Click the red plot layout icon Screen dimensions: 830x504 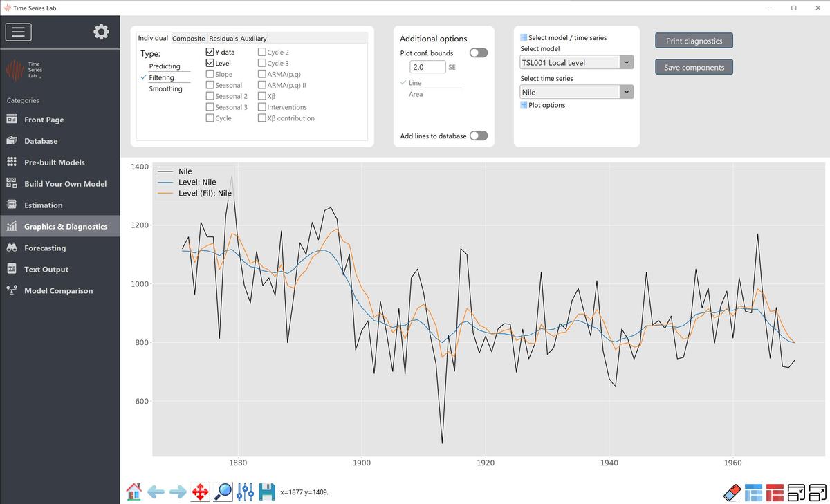[x=775, y=492]
